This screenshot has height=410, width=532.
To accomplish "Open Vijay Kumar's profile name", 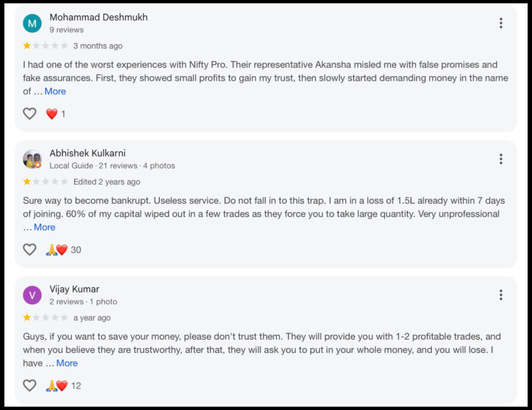I will (x=74, y=290).
